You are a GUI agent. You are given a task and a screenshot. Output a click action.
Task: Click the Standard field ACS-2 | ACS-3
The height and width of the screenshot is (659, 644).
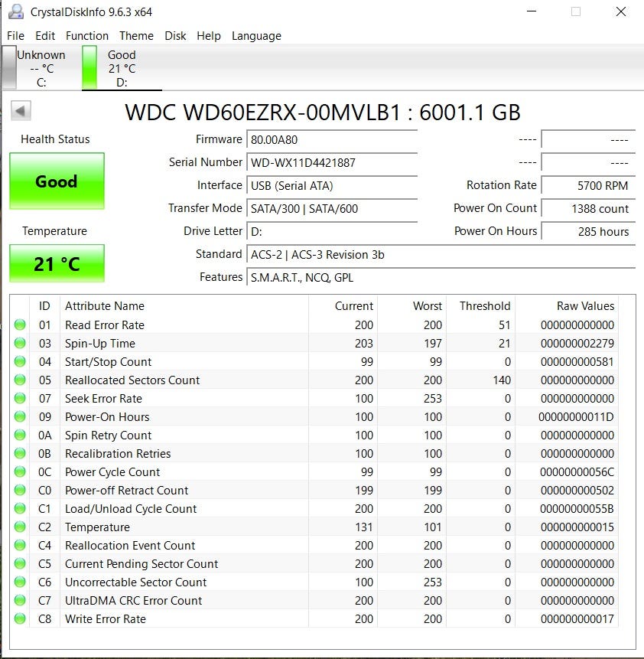point(441,254)
